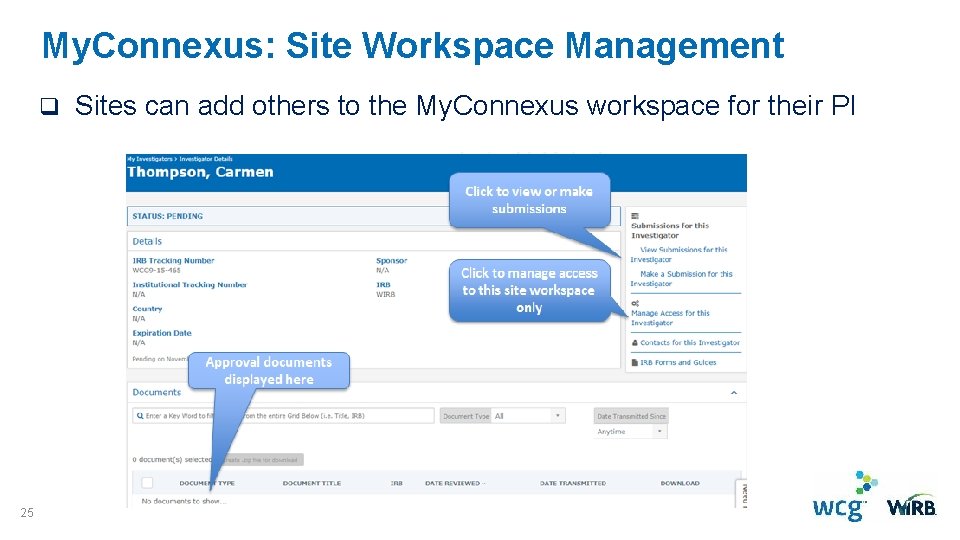Open Contacts for this Investigator link

pyautogui.click(x=690, y=343)
